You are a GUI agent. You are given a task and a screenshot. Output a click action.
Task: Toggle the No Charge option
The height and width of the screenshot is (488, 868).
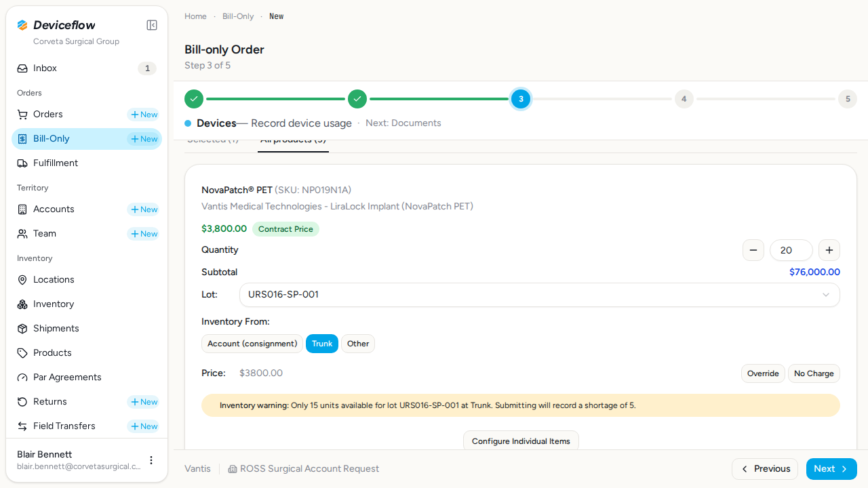click(x=814, y=373)
